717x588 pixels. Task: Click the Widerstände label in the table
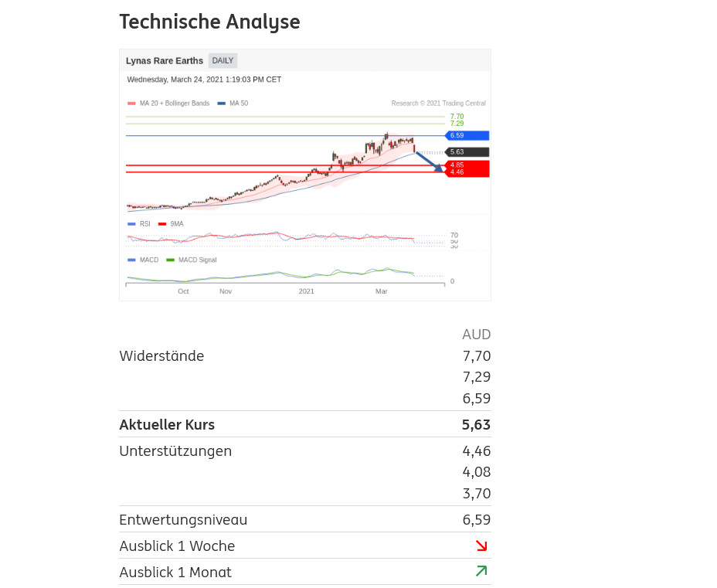(x=161, y=356)
